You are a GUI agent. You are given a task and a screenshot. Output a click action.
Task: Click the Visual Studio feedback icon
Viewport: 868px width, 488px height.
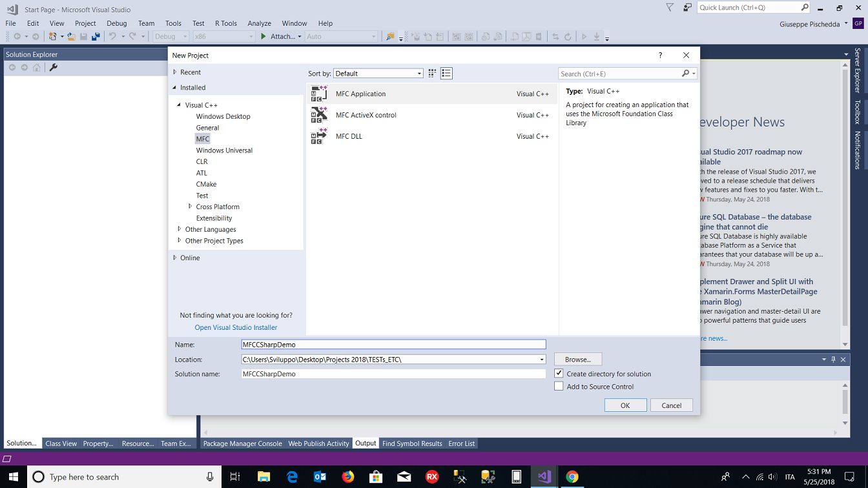[x=687, y=8]
